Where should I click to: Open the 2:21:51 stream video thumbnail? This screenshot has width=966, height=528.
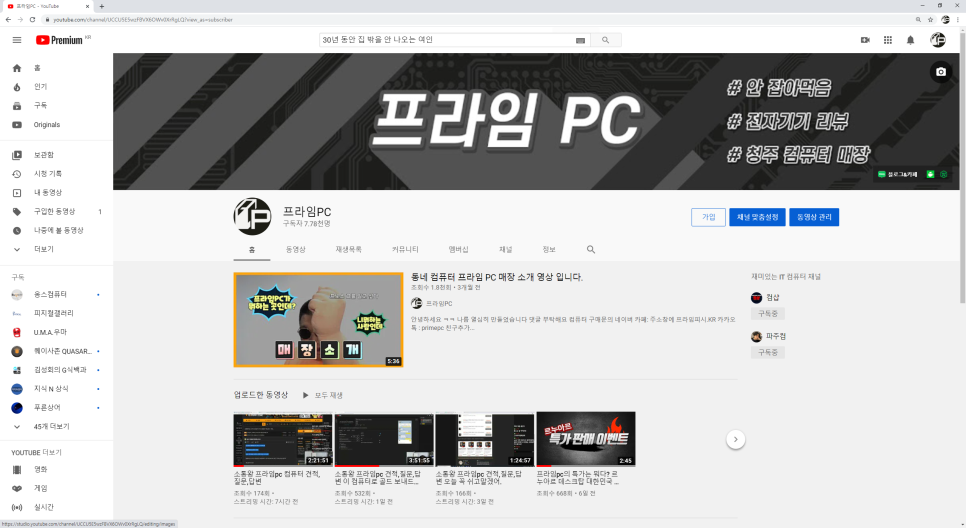tap(283, 439)
